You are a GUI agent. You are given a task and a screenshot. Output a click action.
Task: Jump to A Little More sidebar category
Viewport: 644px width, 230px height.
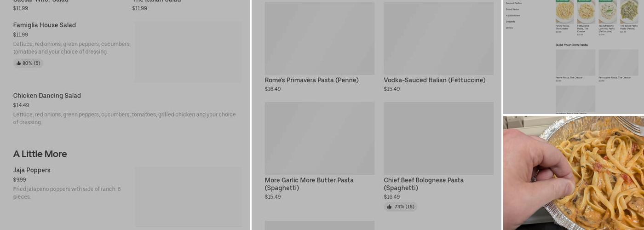point(513,16)
